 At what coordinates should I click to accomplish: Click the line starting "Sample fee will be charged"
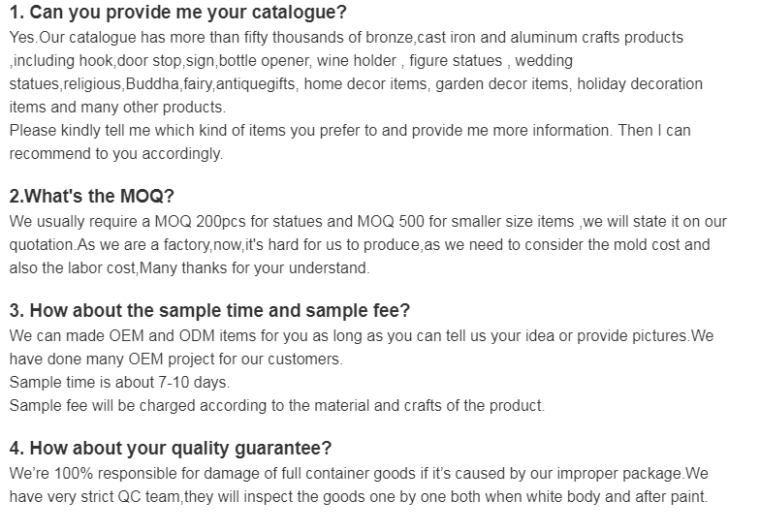276,406
